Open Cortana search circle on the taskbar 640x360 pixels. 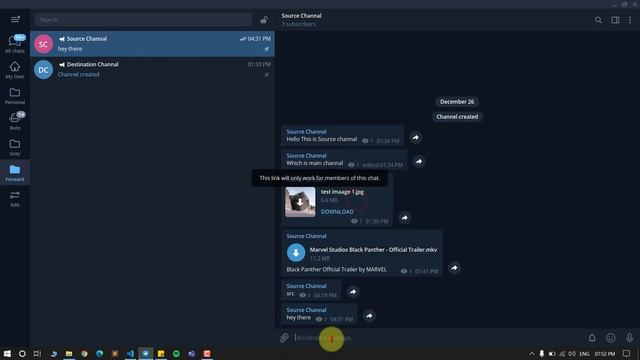tap(22, 353)
